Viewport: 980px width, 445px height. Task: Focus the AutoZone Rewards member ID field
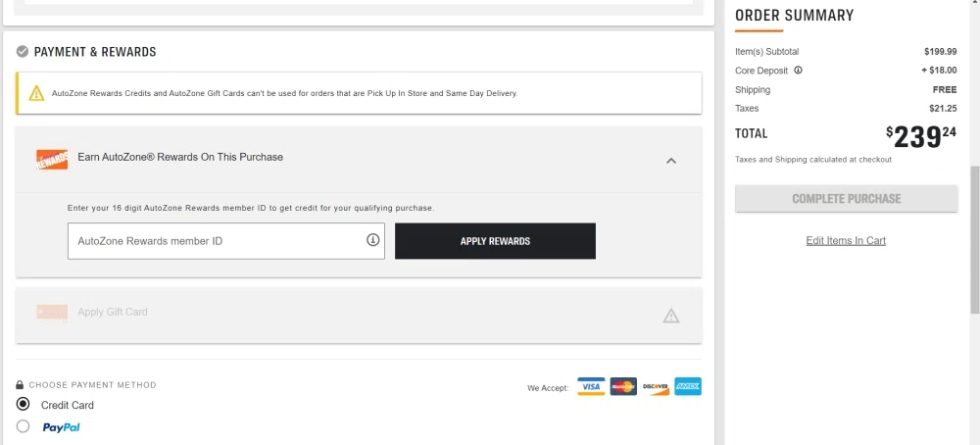(226, 240)
